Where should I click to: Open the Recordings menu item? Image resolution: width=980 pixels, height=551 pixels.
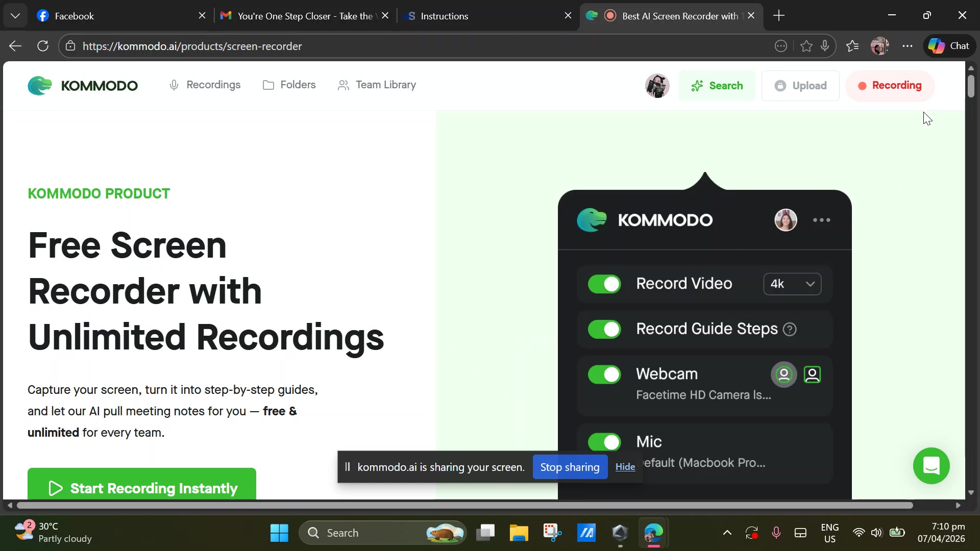(x=205, y=85)
